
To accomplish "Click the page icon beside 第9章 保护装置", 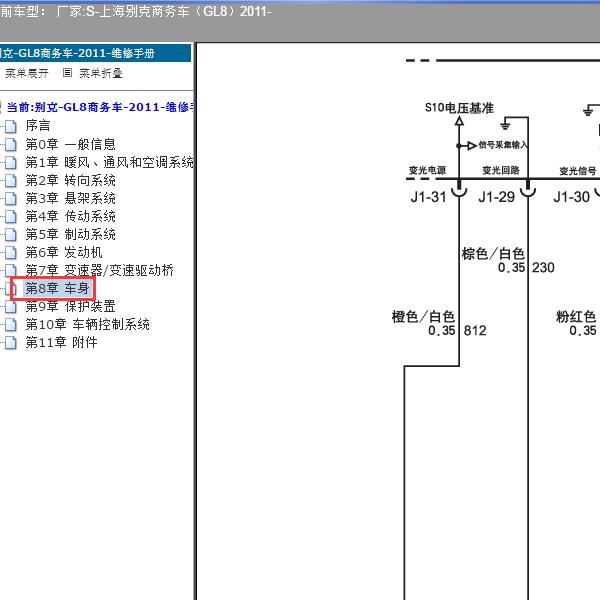I will point(11,307).
